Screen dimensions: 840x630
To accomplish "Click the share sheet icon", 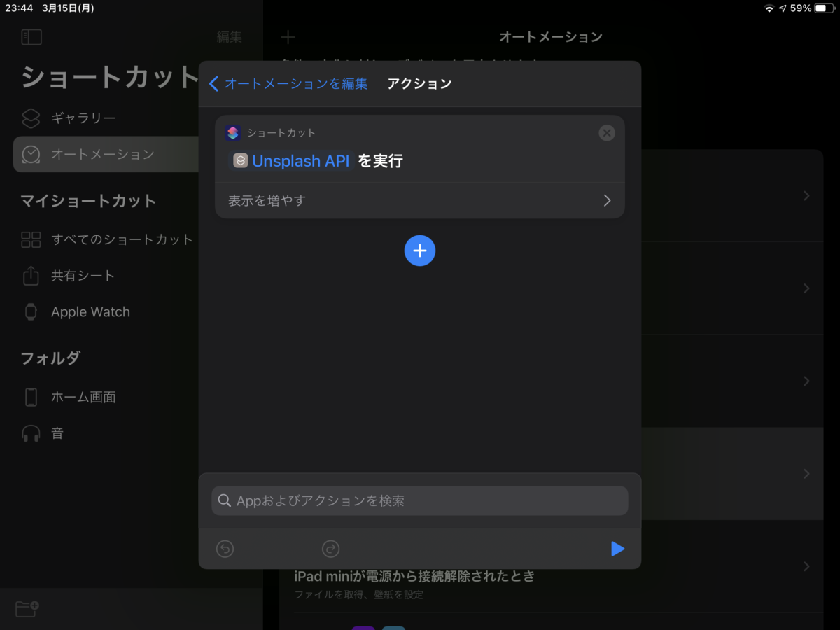I will tap(31, 276).
